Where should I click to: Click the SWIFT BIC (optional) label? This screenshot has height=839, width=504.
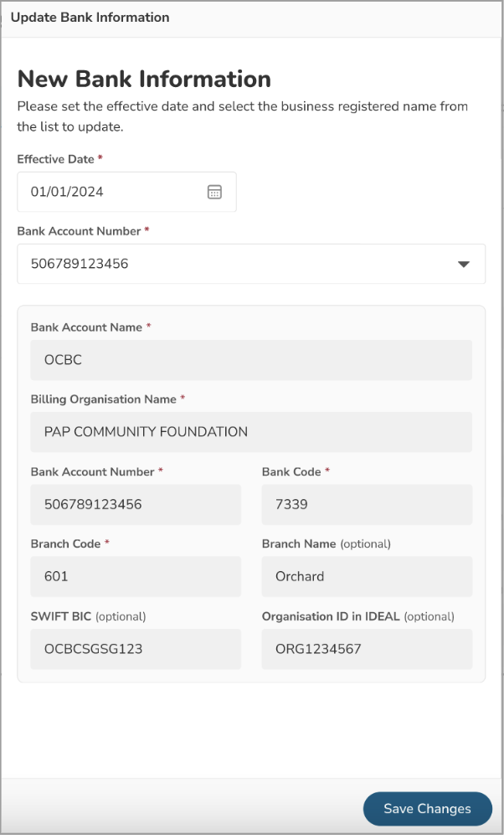88,616
